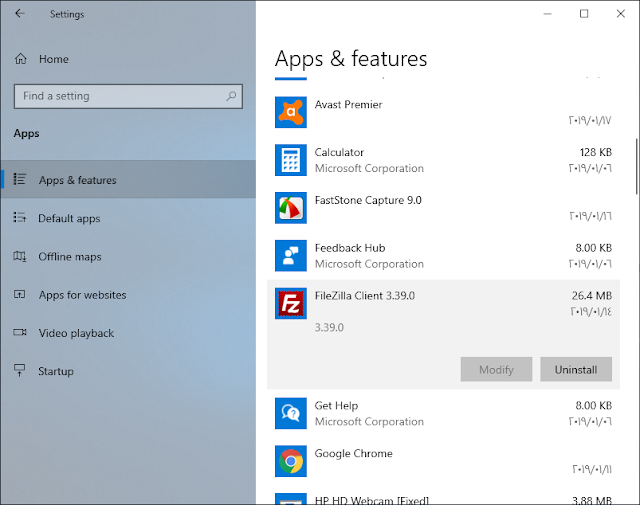
Task: Click the FastStone Capture app icon
Action: 291,208
